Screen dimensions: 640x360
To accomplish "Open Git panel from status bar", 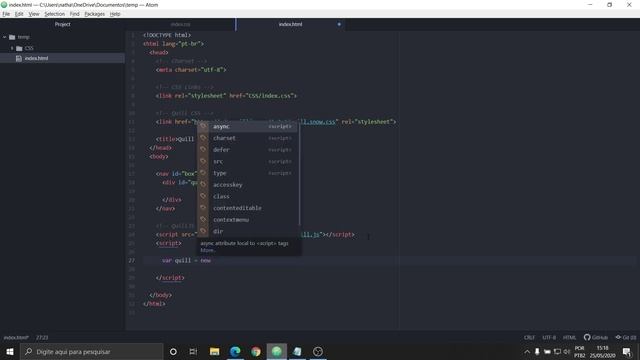I will (x=626, y=338).
